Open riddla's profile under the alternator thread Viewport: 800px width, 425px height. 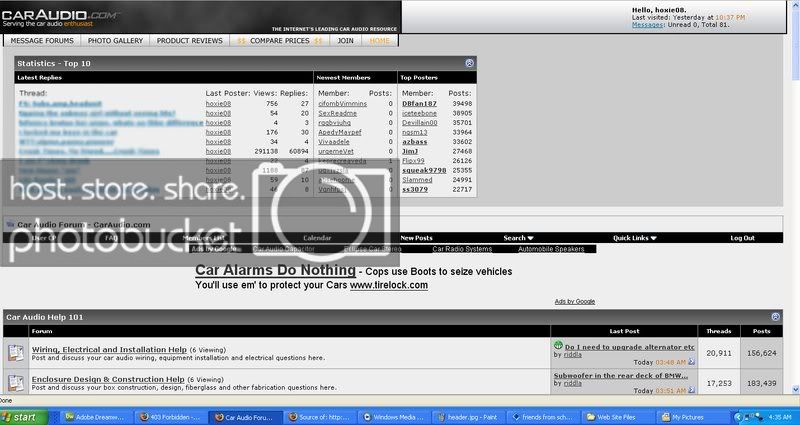(x=572, y=355)
